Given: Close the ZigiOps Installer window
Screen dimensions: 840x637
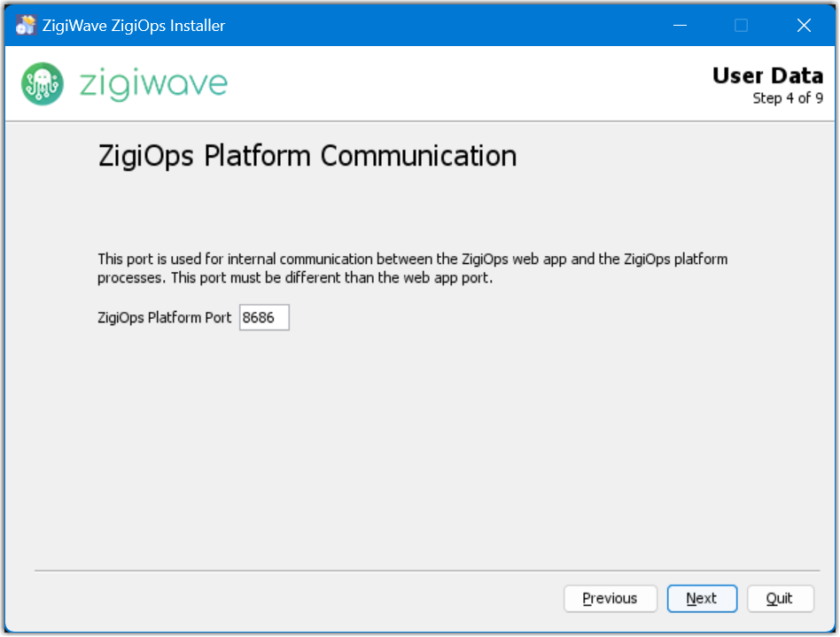Looking at the screenshot, I should click(x=804, y=25).
